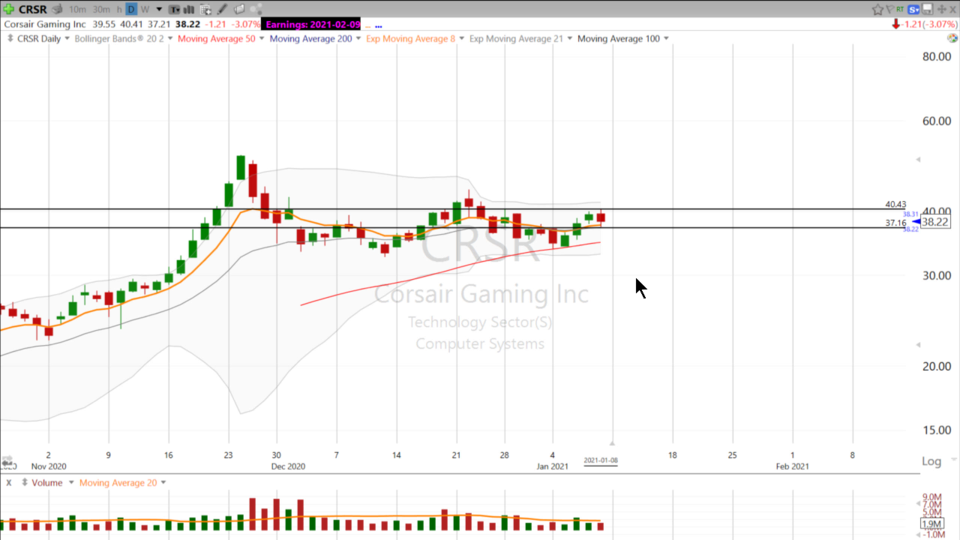The width and height of the screenshot is (960, 540).
Task: Click the bar chart indicators icon
Action: click(x=189, y=9)
